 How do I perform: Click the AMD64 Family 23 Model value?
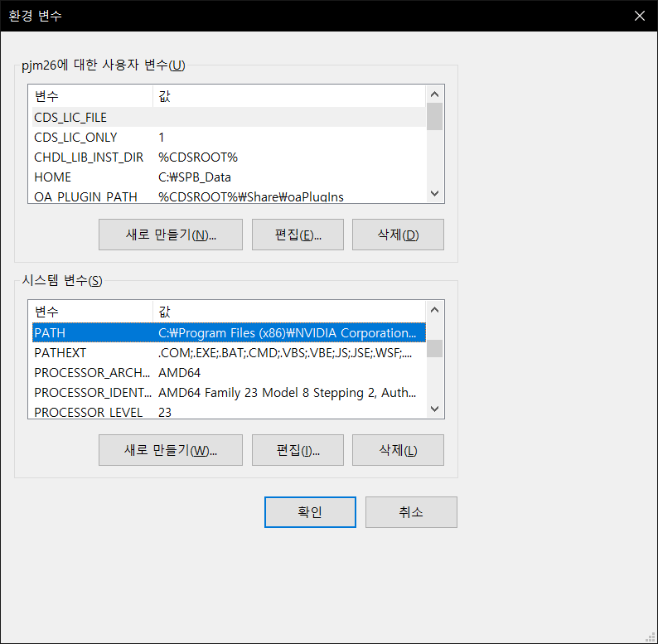287,392
